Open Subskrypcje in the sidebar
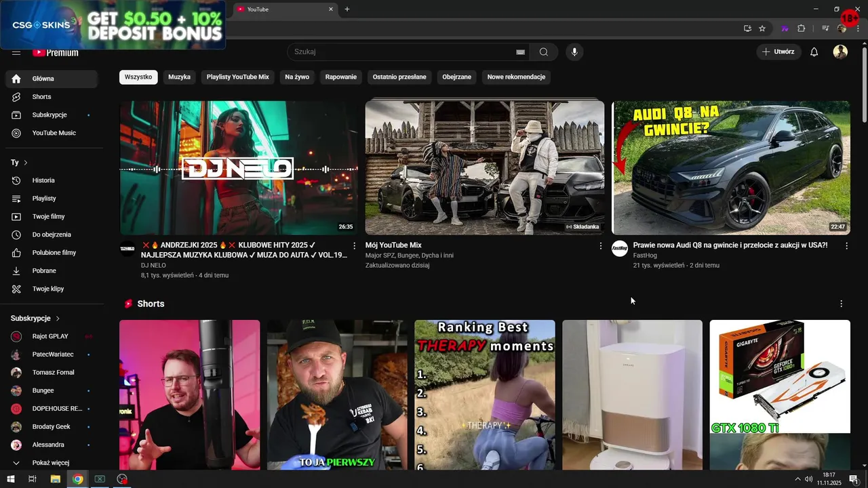 coord(52,115)
